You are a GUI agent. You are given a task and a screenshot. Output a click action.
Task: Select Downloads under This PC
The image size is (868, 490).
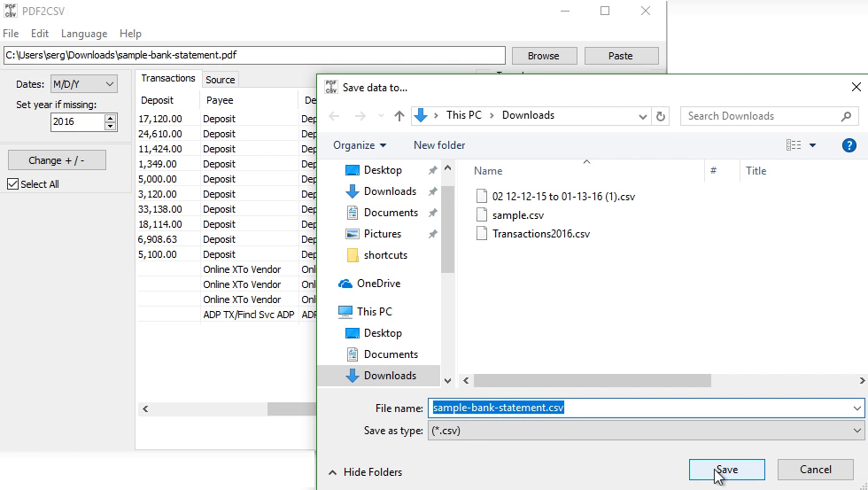click(379, 376)
